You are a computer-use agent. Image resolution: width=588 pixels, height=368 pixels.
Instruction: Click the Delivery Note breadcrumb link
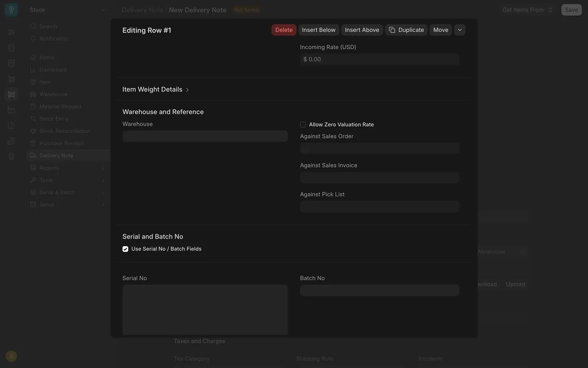[142, 10]
